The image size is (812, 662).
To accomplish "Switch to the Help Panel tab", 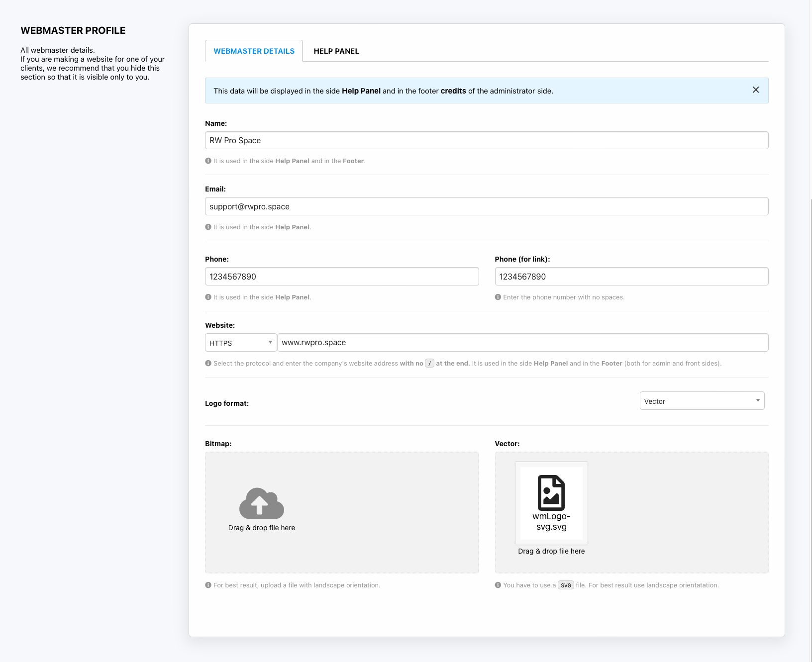I will [x=336, y=51].
